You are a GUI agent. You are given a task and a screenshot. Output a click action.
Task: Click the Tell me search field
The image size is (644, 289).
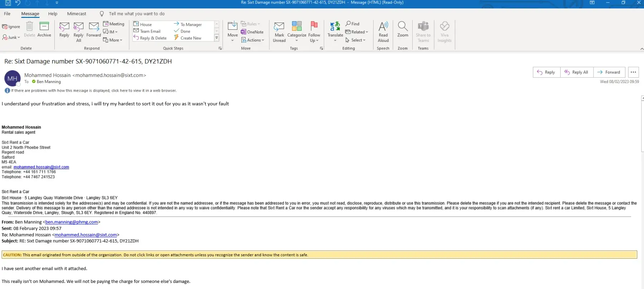tap(137, 14)
